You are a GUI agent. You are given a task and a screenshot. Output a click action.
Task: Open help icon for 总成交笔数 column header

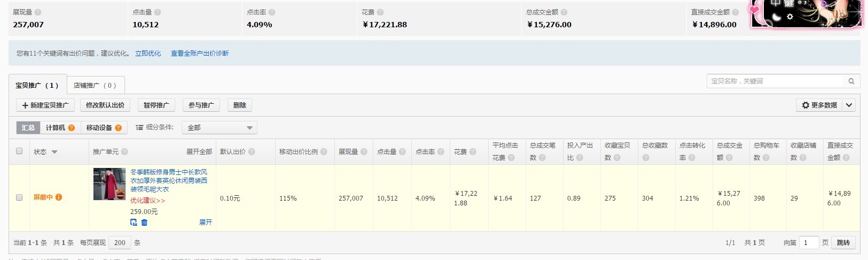coord(542,158)
